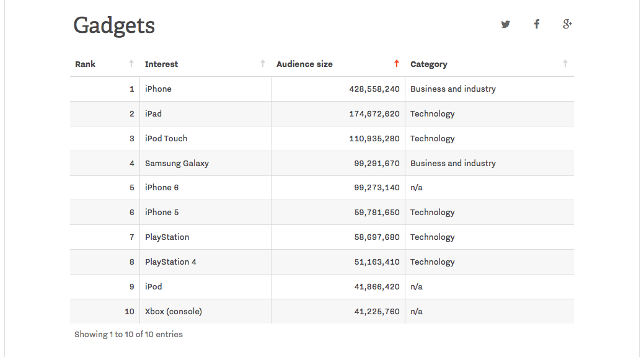Share on Twitter via bird icon

506,24
